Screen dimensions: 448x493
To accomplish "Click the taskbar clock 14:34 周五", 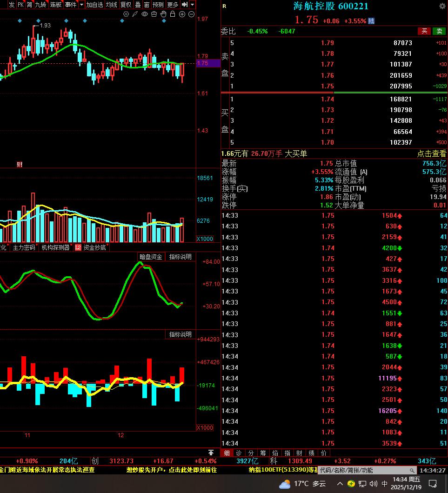I will (407, 483).
